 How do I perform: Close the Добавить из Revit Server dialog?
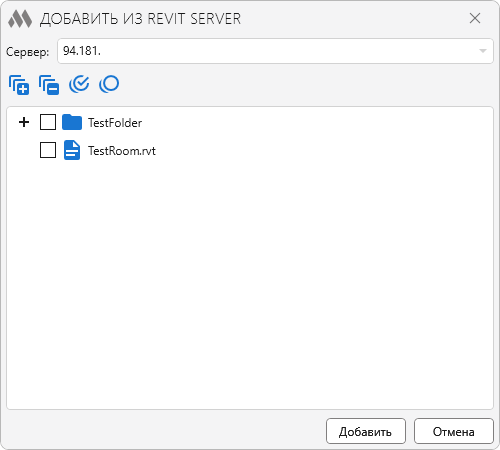click(475, 18)
